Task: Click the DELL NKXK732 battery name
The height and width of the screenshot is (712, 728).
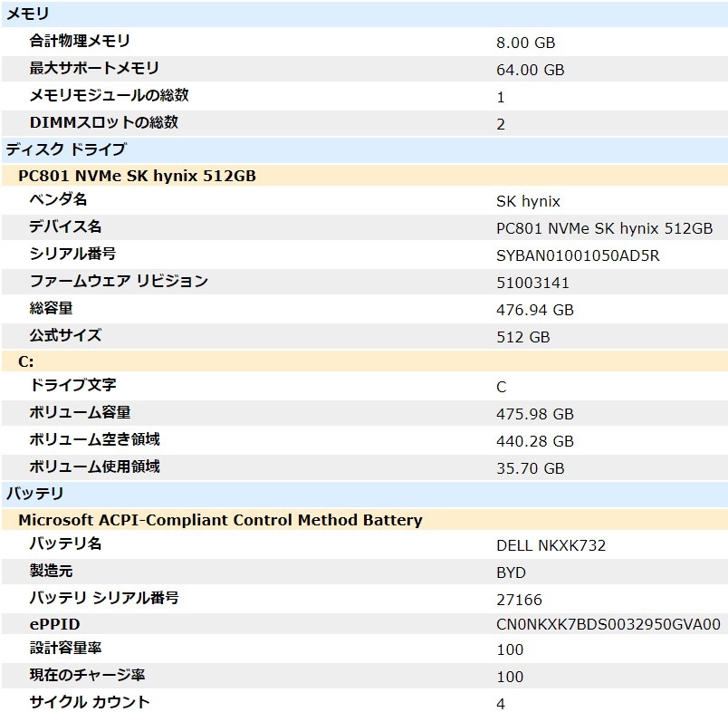Action: [551, 545]
